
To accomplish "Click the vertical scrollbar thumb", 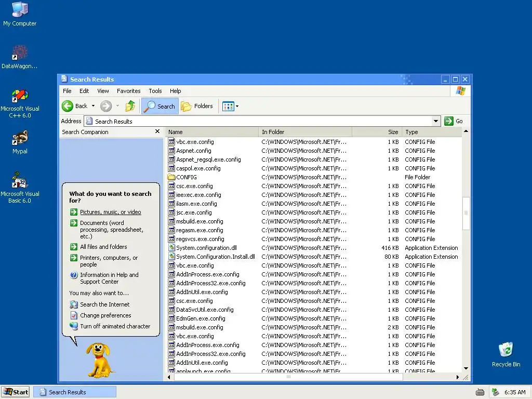I will point(466,213).
